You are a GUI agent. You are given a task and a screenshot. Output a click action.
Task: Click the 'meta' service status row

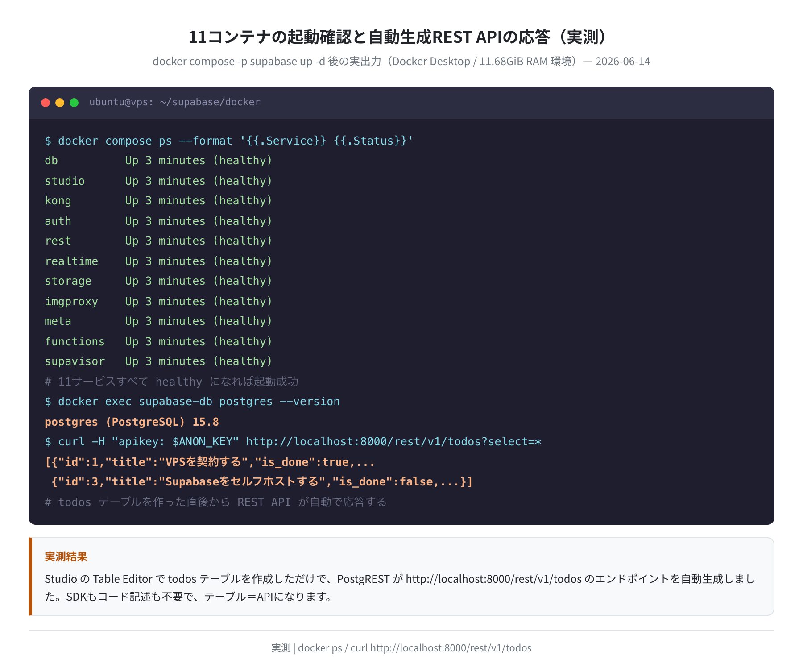(x=158, y=321)
